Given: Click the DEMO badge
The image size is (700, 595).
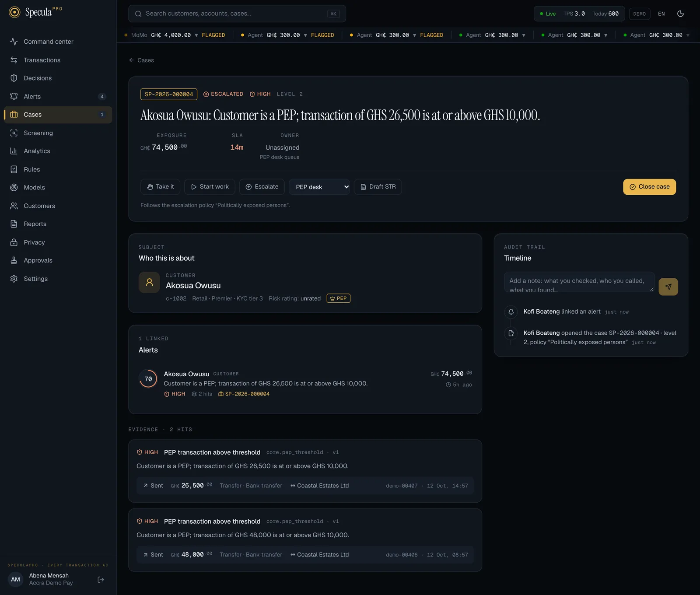Looking at the screenshot, I should pos(639,14).
